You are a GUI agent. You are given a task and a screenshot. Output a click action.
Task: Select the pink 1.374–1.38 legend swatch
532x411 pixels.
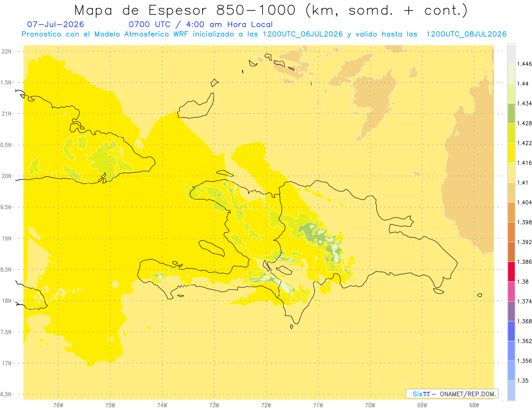click(511, 291)
